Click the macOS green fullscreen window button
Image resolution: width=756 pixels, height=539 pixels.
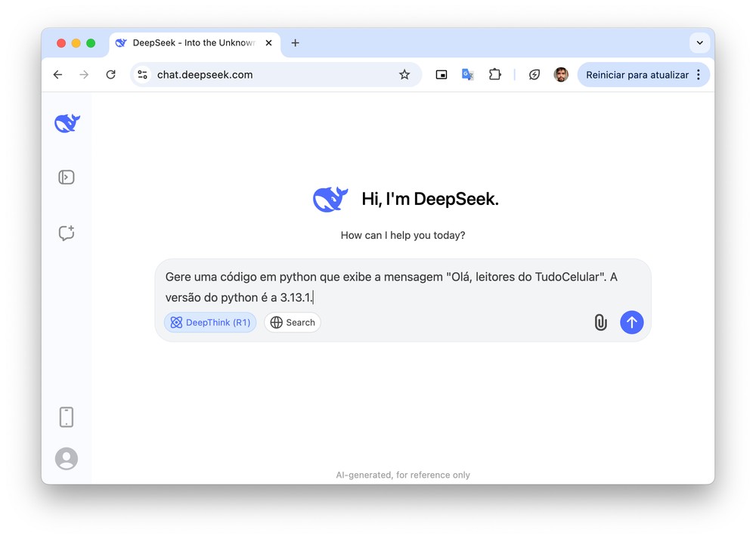click(x=91, y=43)
